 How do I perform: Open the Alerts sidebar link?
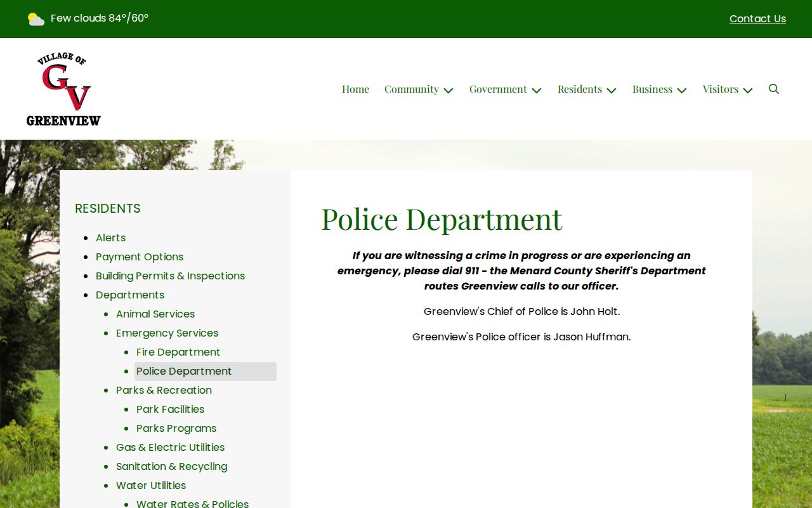(110, 237)
